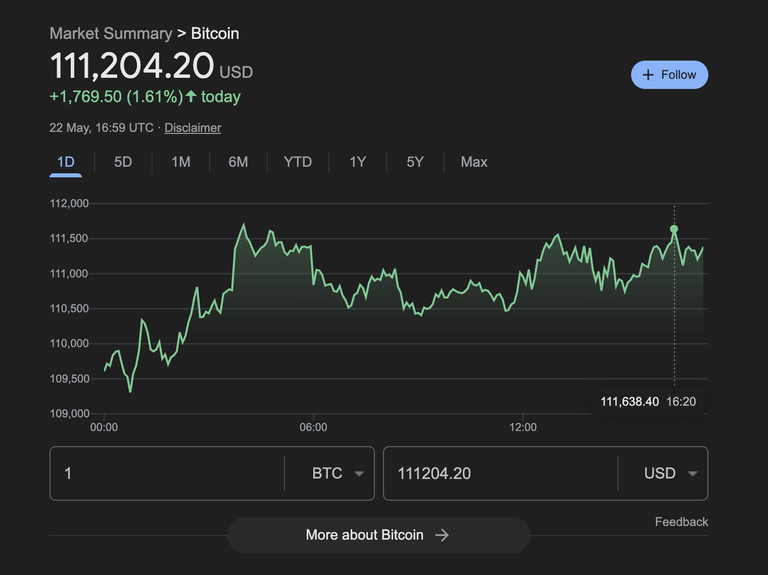
Task: Click the 109,500 y-axis label
Action: (x=69, y=379)
